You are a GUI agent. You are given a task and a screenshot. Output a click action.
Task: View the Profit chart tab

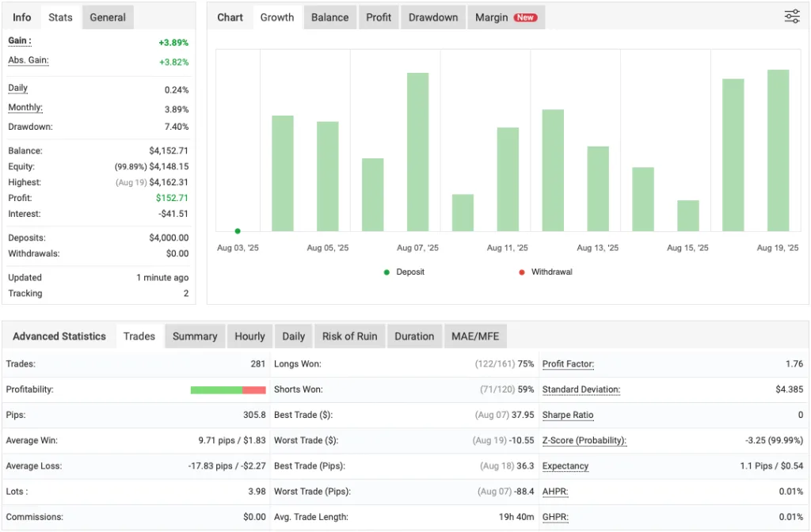tap(378, 17)
